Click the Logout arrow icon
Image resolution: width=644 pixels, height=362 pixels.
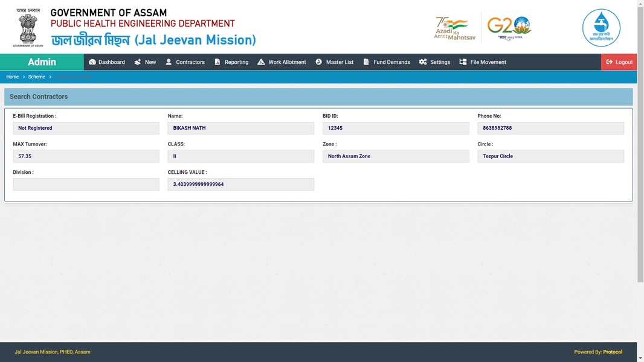610,62
